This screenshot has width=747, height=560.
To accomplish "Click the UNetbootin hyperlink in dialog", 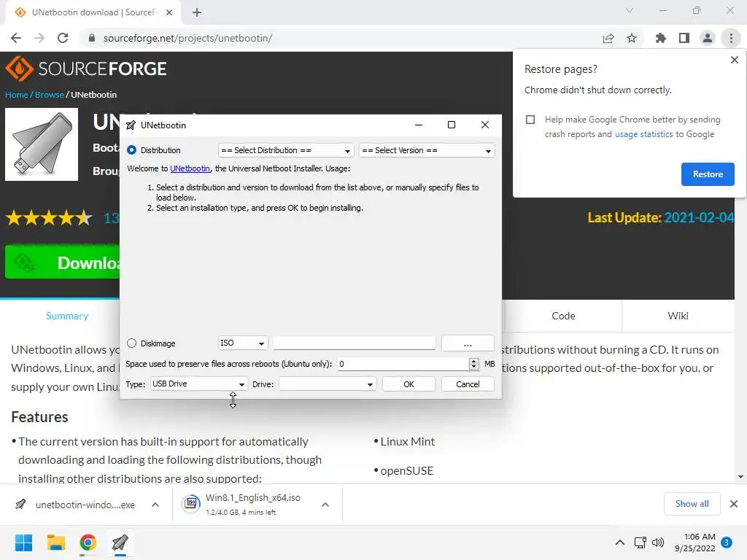I will [190, 168].
